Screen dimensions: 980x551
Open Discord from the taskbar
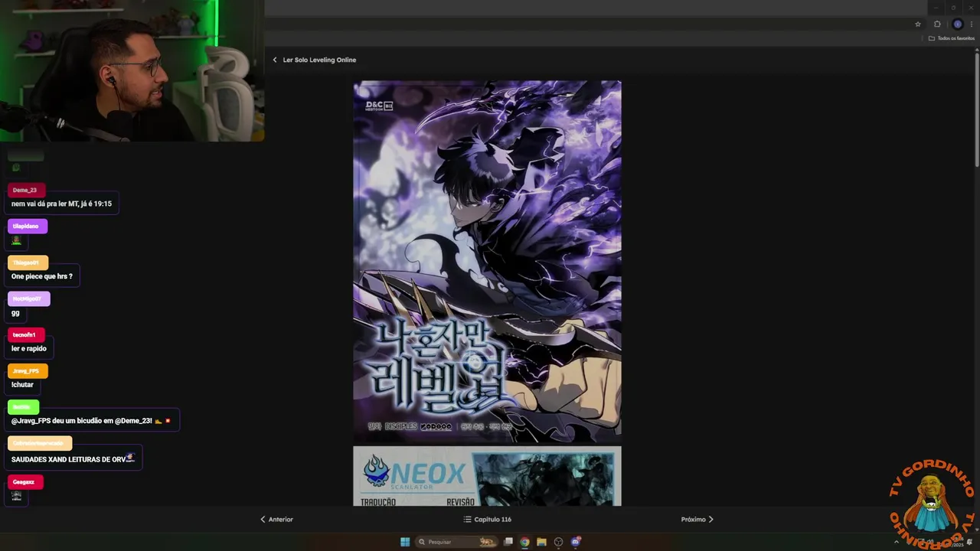click(x=576, y=542)
